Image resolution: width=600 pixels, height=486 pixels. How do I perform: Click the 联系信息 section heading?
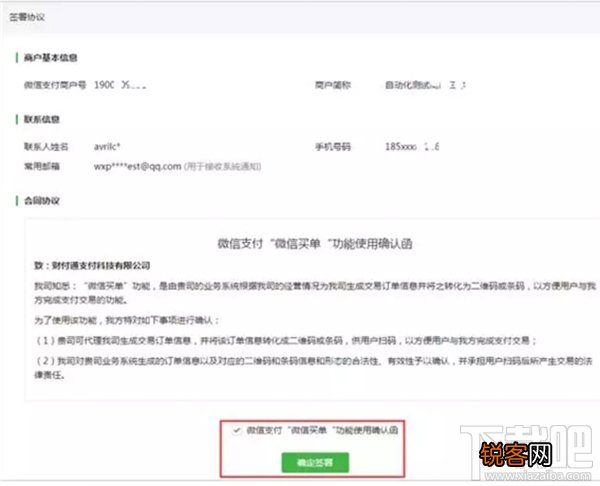click(x=42, y=119)
